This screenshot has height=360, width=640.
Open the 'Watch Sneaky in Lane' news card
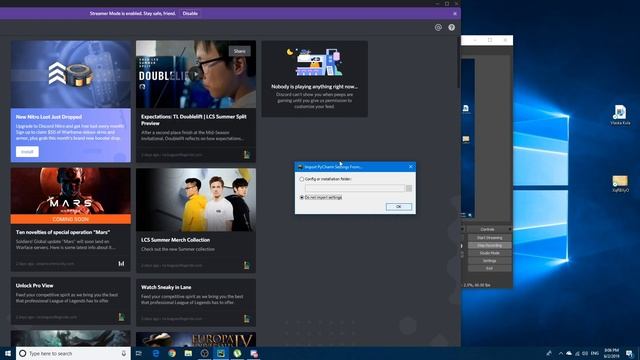pos(196,302)
